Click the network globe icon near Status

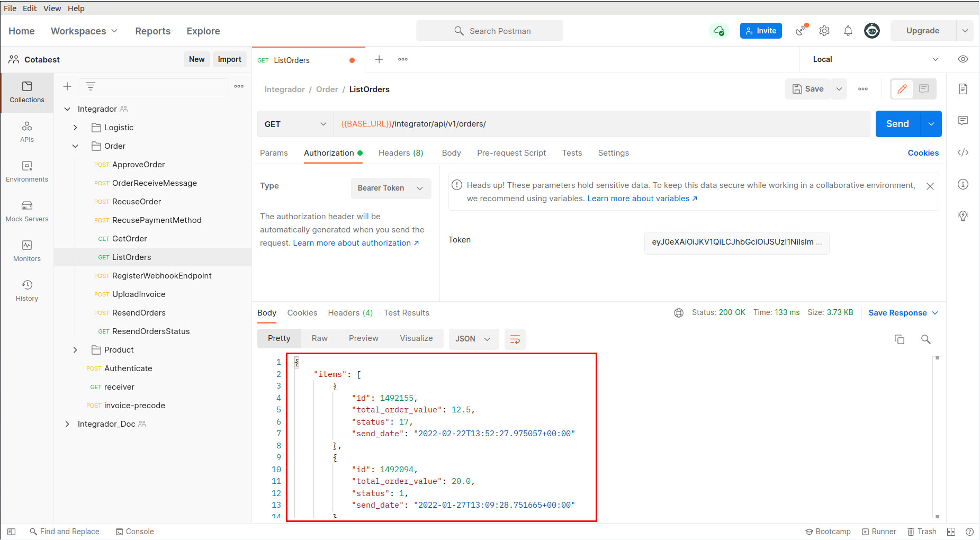679,313
